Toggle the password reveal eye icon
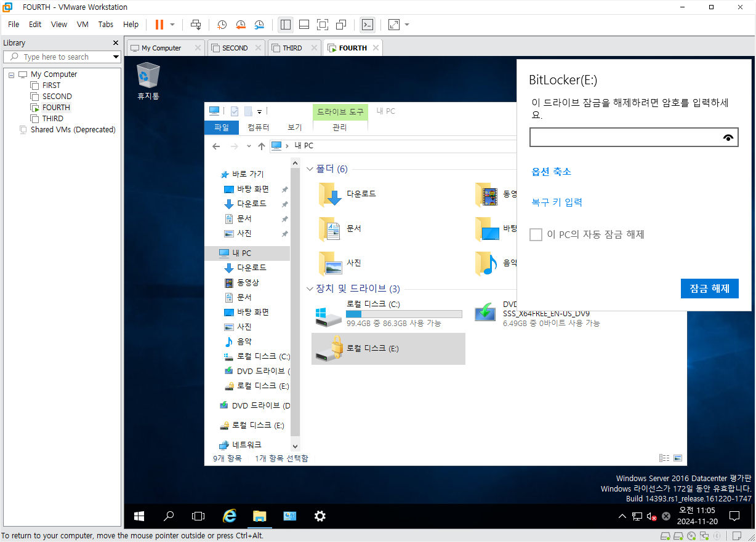 point(729,138)
